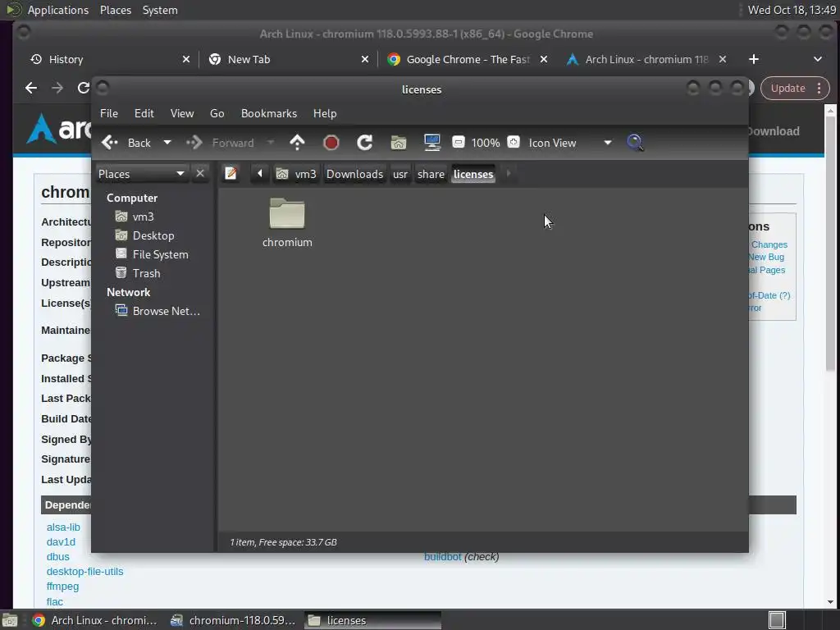This screenshot has width=840, height=630.
Task: Open the Places side pane dropdown
Action: tap(141, 174)
